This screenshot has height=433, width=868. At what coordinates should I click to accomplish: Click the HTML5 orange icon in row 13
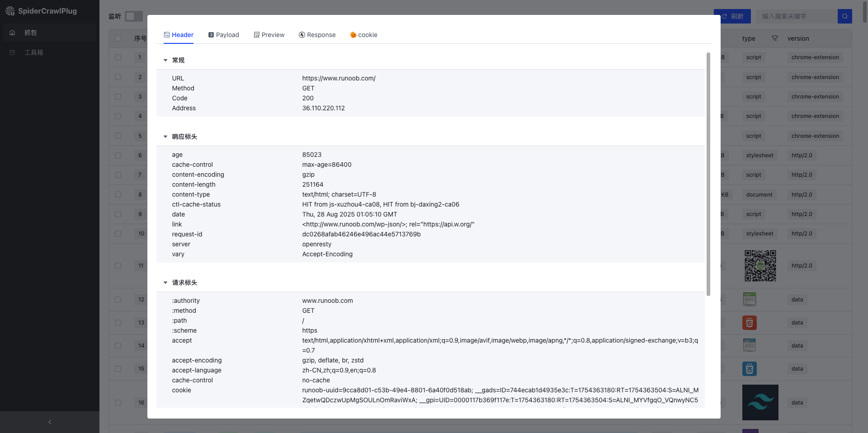(749, 323)
